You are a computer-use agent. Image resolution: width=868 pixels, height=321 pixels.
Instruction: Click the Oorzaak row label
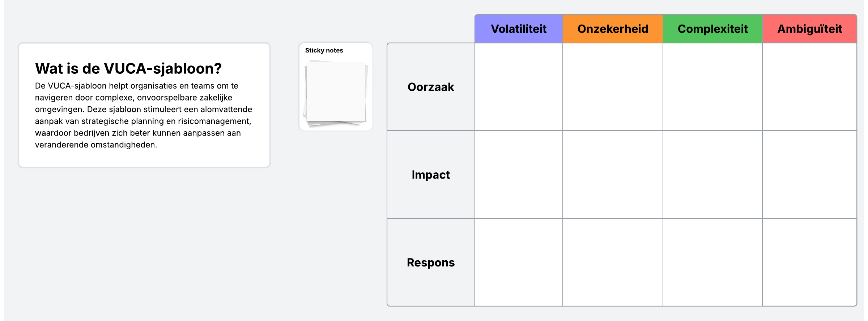click(431, 87)
